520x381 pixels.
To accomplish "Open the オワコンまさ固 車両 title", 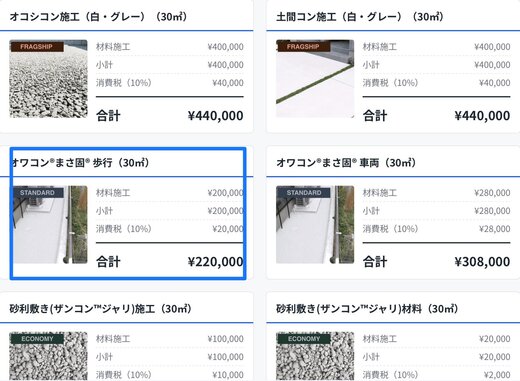I will click(346, 163).
